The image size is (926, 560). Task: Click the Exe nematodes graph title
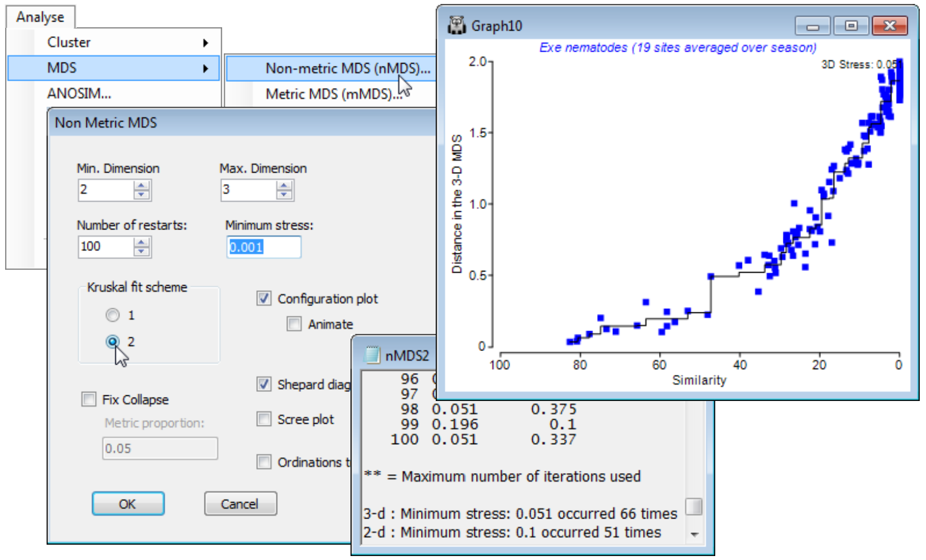[x=678, y=48]
